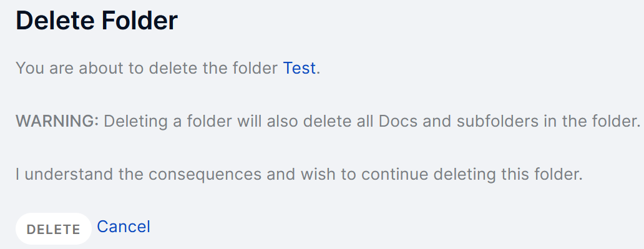Click the bold WARNING label
Image resolution: width=644 pixels, height=249 pixels.
pos(57,121)
